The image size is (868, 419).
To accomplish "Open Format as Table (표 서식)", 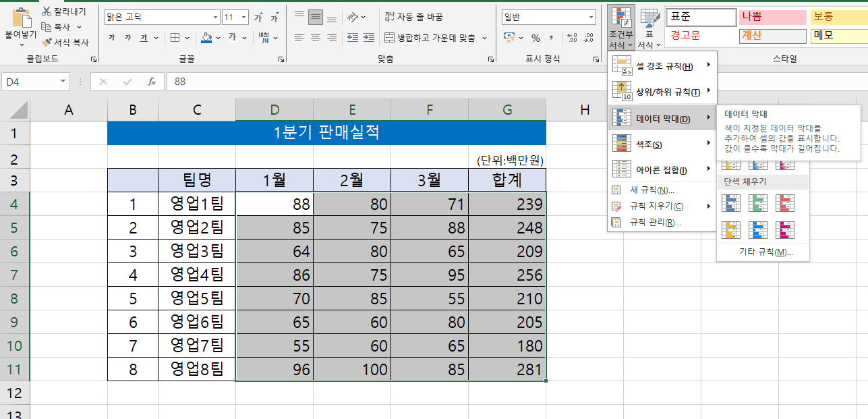I will [649, 28].
